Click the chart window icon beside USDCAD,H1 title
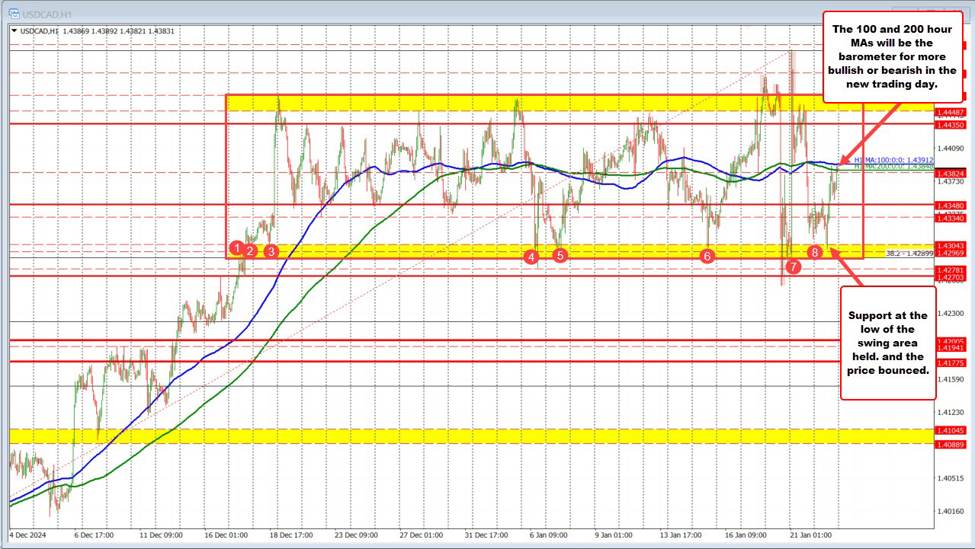975x549 pixels. tap(14, 13)
